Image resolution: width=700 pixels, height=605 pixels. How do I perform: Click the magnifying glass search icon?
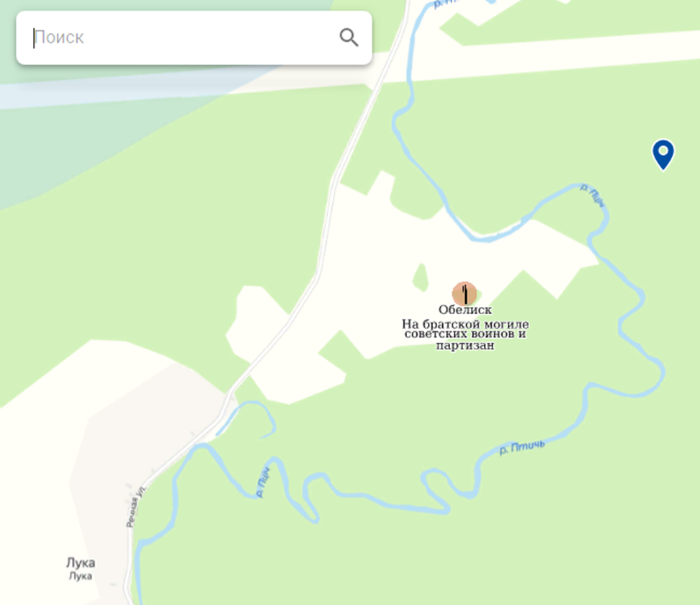click(x=349, y=37)
